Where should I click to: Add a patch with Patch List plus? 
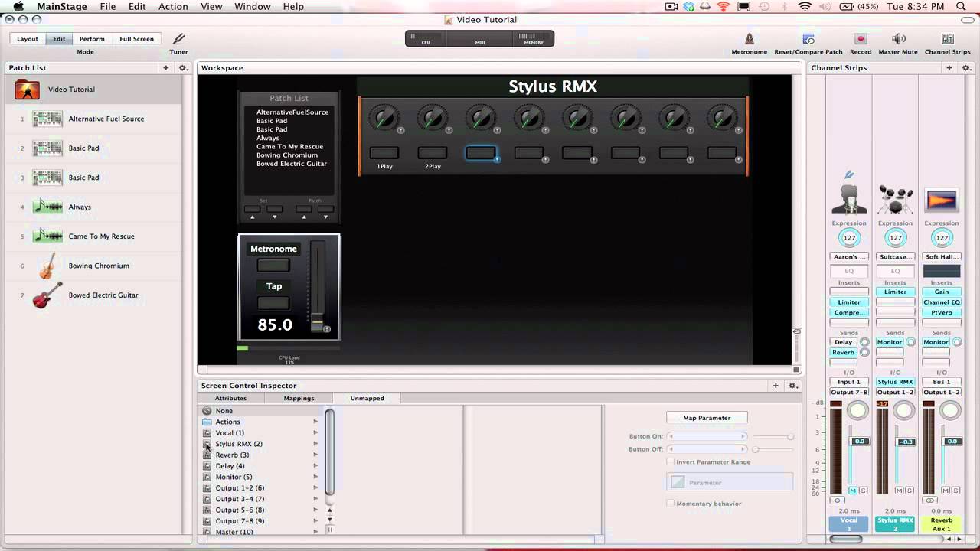pos(166,68)
